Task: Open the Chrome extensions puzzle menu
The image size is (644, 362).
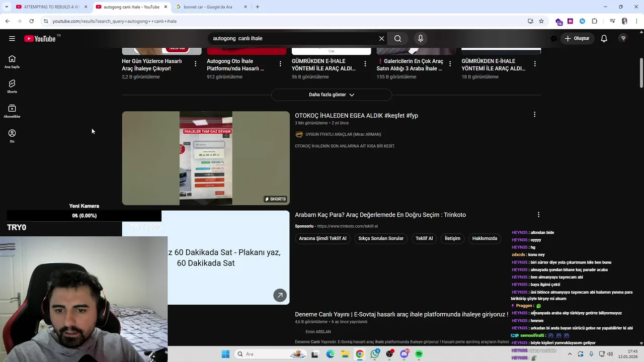Action: pos(594,21)
